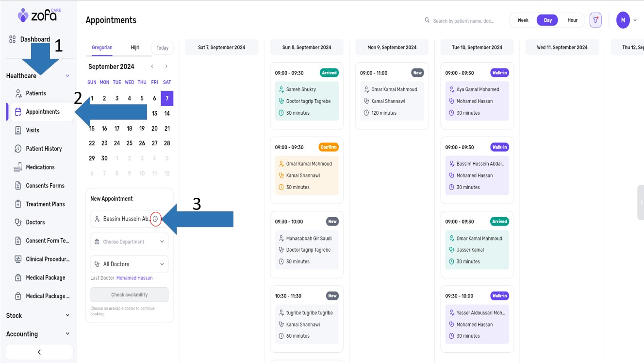
Task: Click the search magnifier icon
Action: 427,20
